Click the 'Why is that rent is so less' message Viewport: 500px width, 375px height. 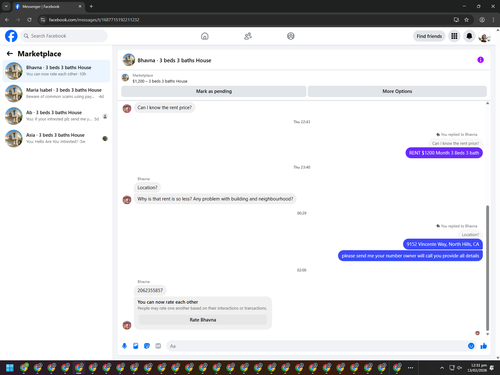[215, 199]
